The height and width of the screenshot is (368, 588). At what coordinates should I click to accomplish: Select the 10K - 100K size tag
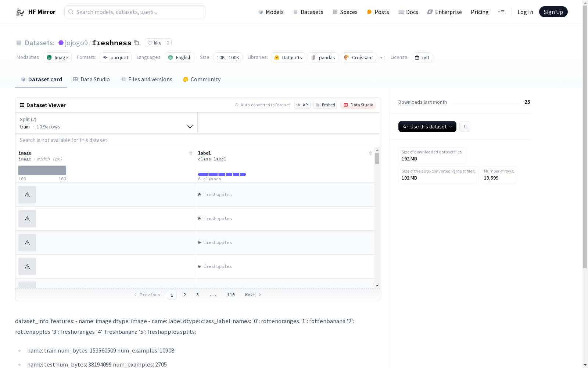(x=228, y=57)
